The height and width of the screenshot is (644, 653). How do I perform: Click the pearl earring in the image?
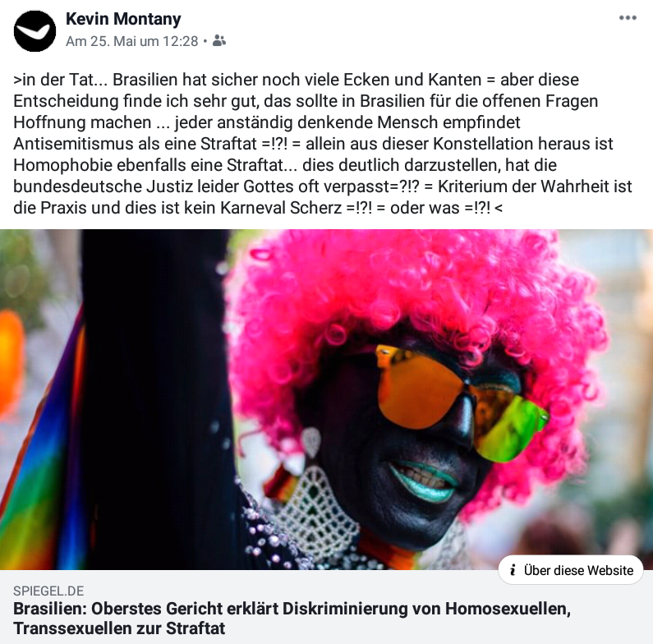click(x=312, y=444)
